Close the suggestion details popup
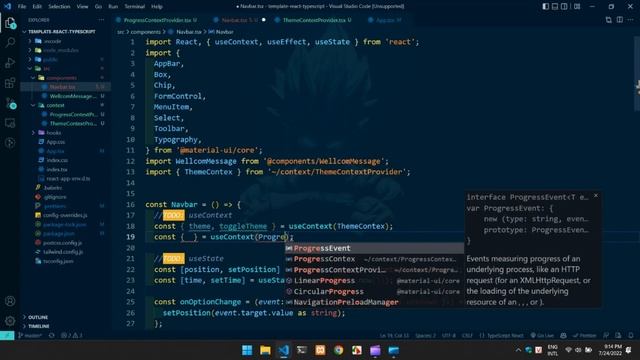 tap(596, 196)
